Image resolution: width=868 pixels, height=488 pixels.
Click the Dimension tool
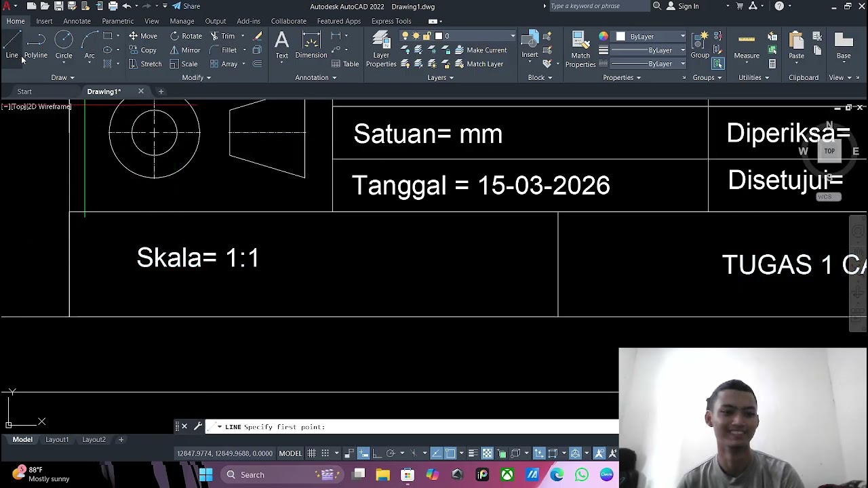click(311, 45)
